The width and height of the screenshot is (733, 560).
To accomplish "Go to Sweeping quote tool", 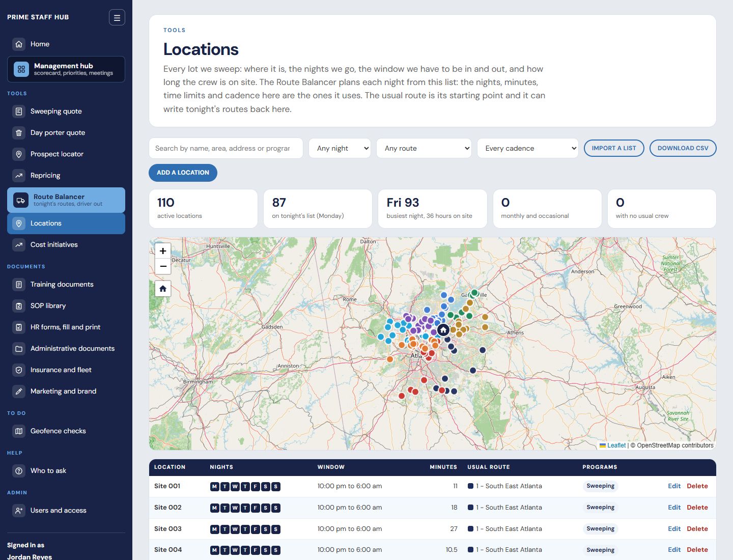I will pyautogui.click(x=66, y=111).
